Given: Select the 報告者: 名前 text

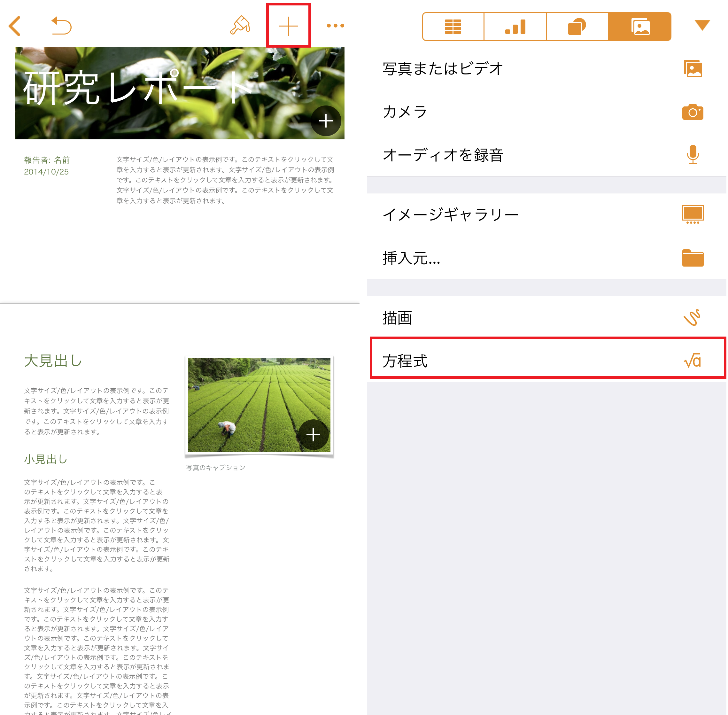Looking at the screenshot, I should point(47,160).
